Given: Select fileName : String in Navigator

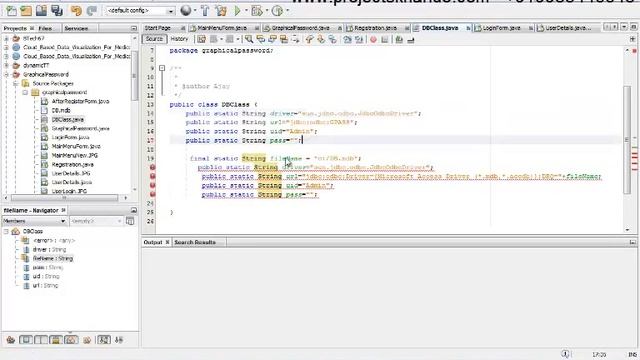Looking at the screenshot, I should coord(53,258).
